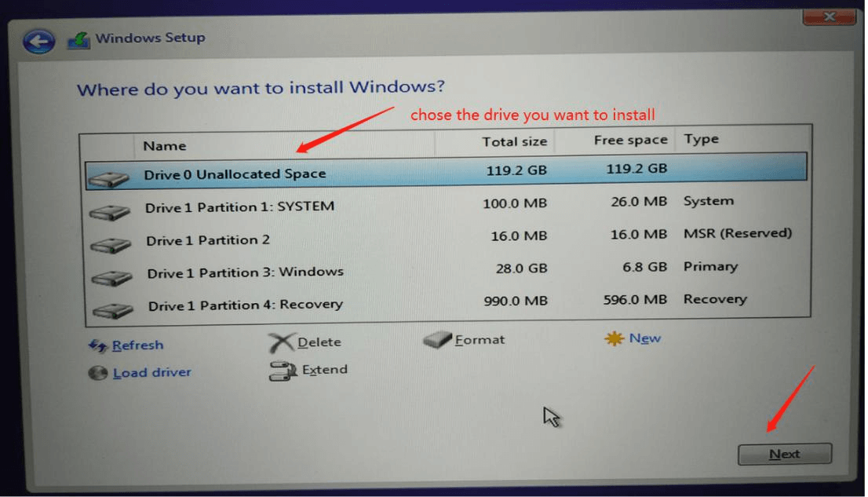Click the Format text link
Image resolution: width=868 pixels, height=497 pixels.
(x=480, y=340)
